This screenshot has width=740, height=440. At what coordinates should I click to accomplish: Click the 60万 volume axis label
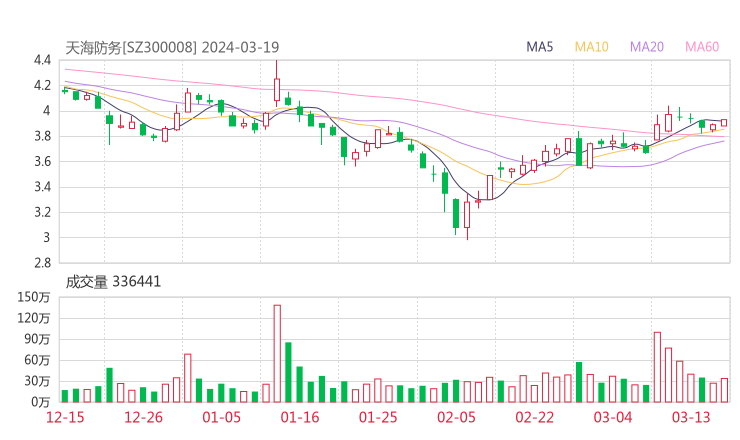coord(37,360)
